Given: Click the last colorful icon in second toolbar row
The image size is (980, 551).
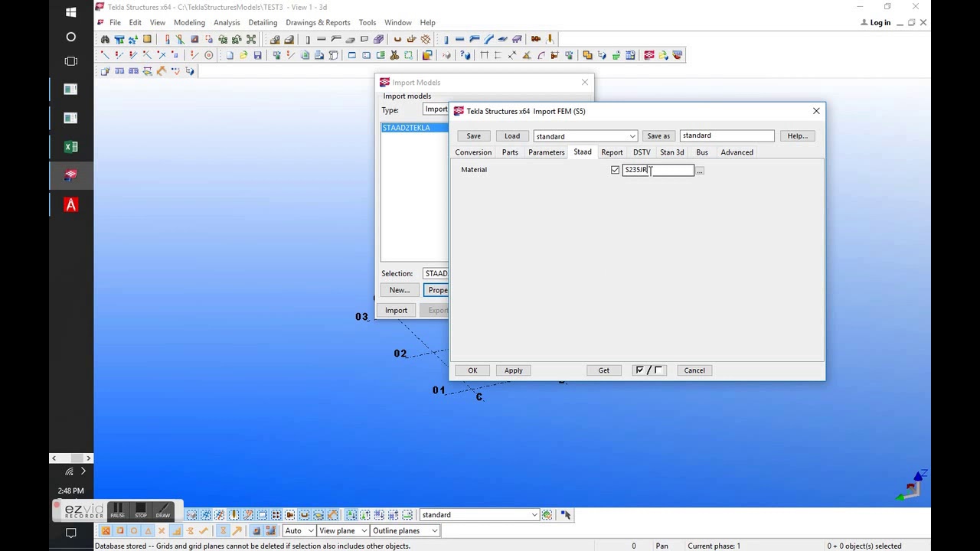Looking at the screenshot, I should (x=677, y=55).
